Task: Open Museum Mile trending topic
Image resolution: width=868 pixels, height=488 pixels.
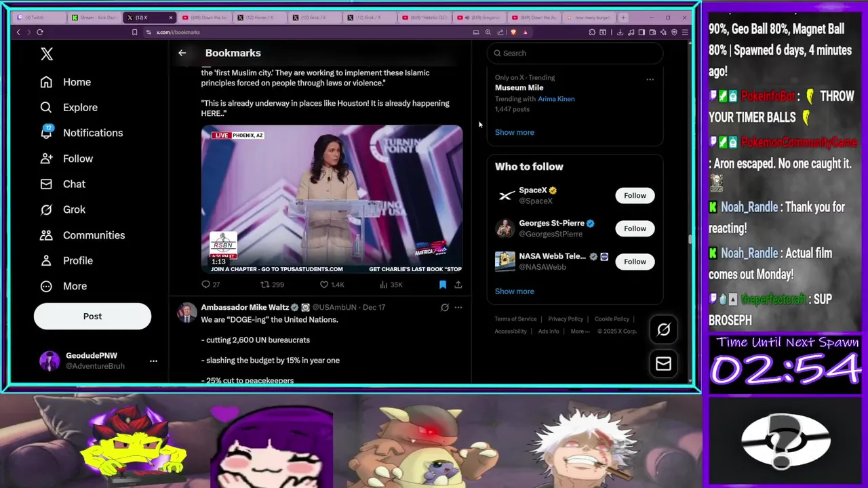Action: pos(519,87)
